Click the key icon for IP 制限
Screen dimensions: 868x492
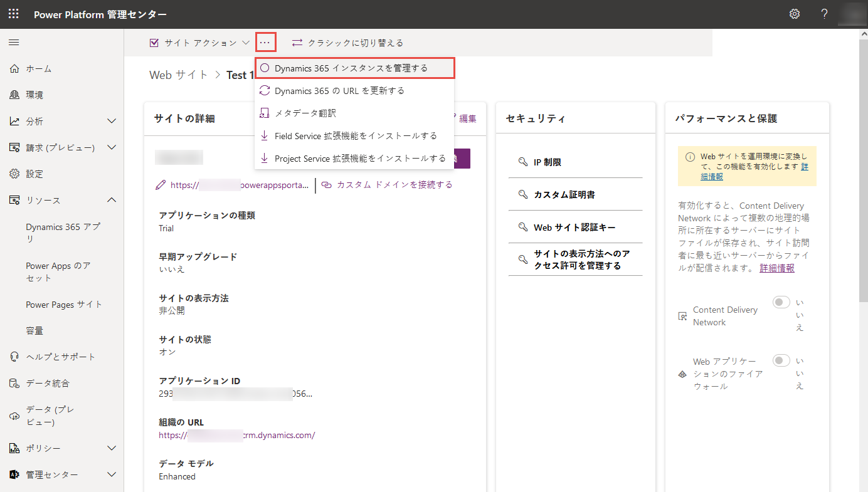[x=523, y=162]
